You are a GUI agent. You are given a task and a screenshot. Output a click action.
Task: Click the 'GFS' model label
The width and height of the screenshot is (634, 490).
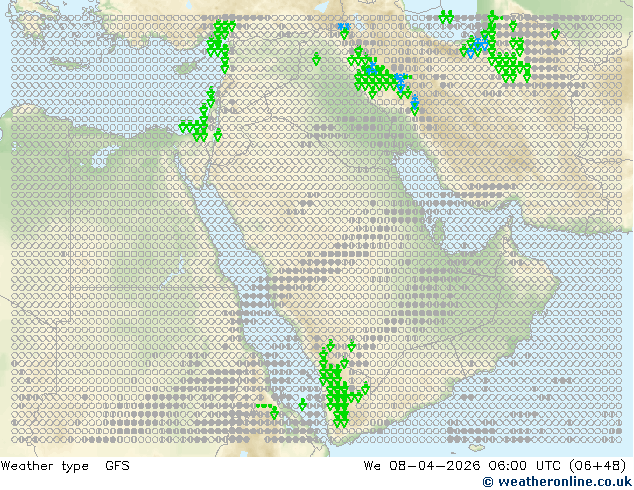pos(117,466)
